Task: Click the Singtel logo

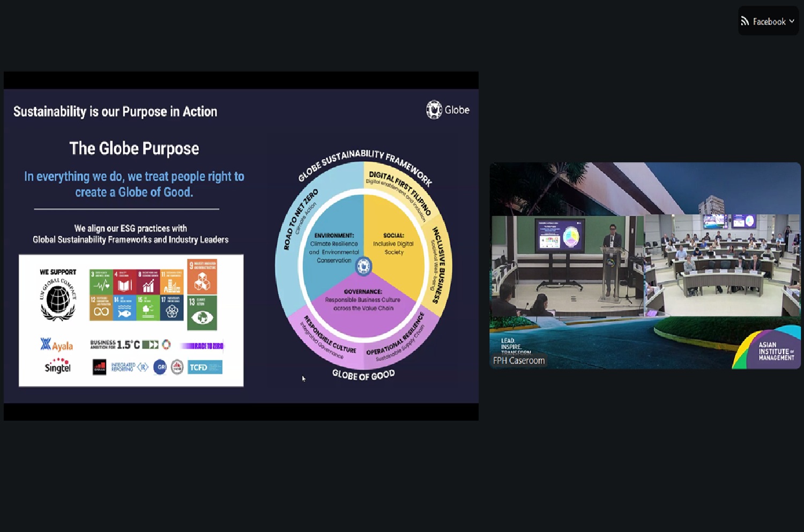Action: tap(58, 367)
